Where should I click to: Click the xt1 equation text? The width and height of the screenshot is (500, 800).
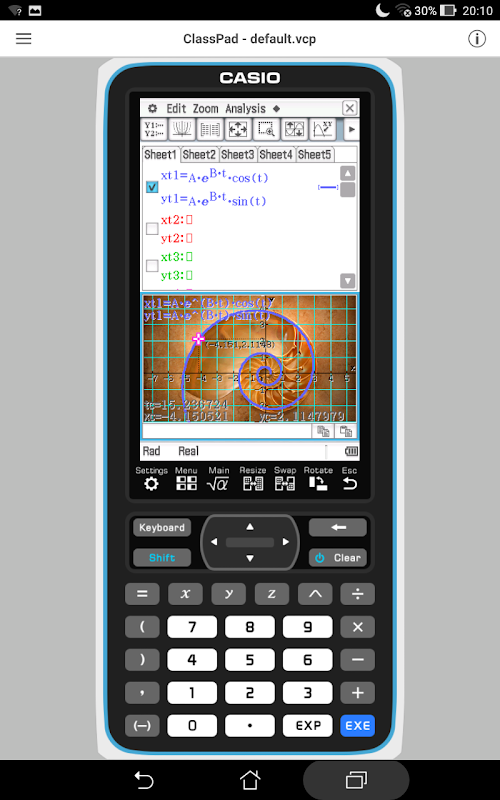point(214,176)
